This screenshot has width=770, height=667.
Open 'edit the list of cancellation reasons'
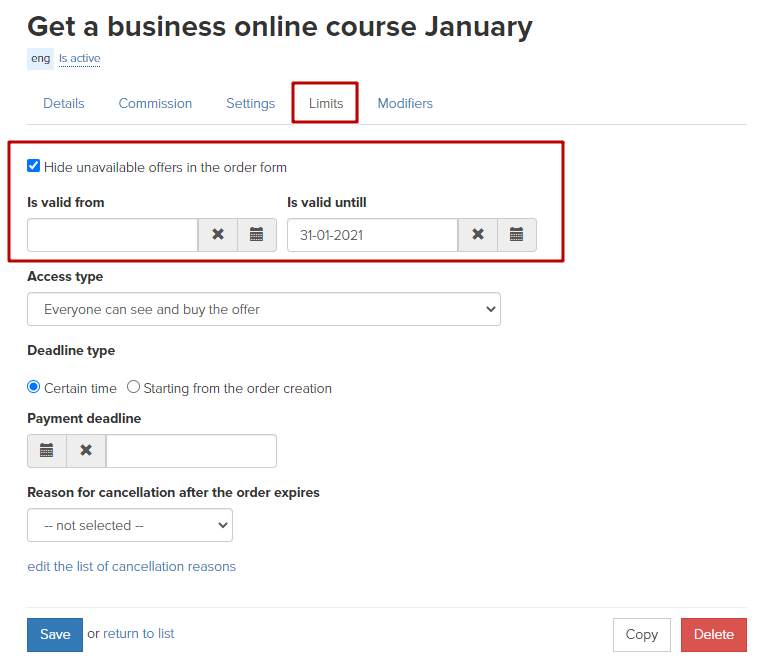[132, 566]
